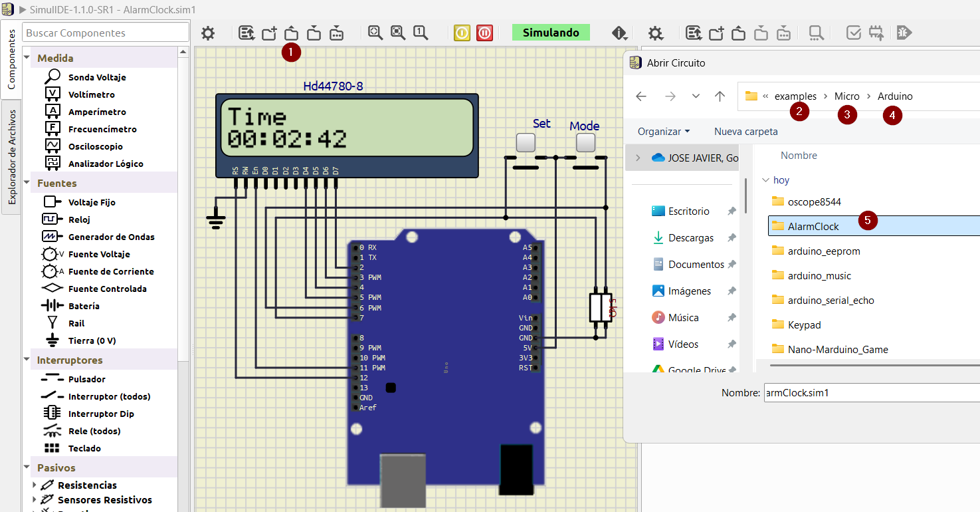Viewport: 980px width, 512px height.
Task: Switch to Explorador de Archivos side tab
Action: point(11,158)
